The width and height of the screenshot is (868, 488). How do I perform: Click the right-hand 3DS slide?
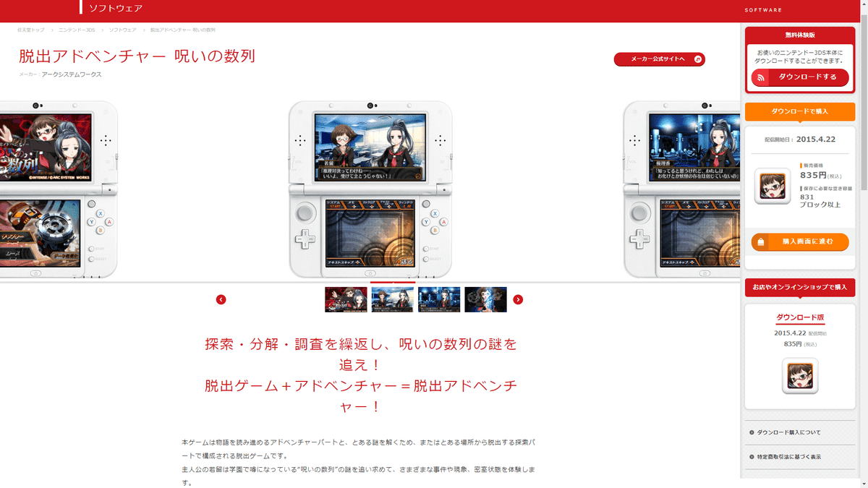pyautogui.click(x=681, y=189)
